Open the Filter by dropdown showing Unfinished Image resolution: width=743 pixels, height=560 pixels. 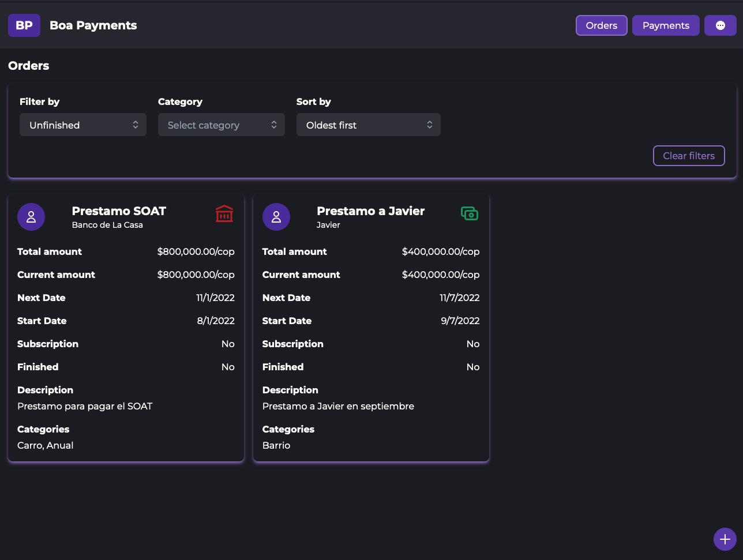[x=82, y=125]
